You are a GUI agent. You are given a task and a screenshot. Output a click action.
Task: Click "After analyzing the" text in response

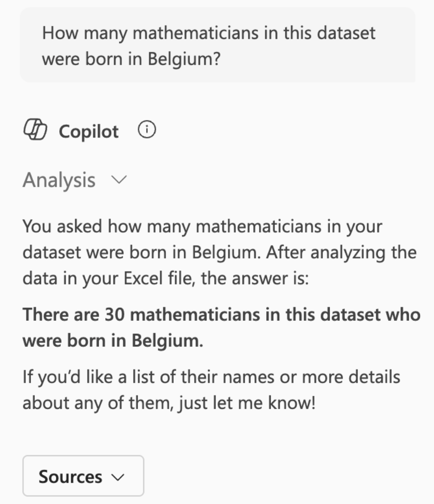pyautogui.click(x=341, y=252)
